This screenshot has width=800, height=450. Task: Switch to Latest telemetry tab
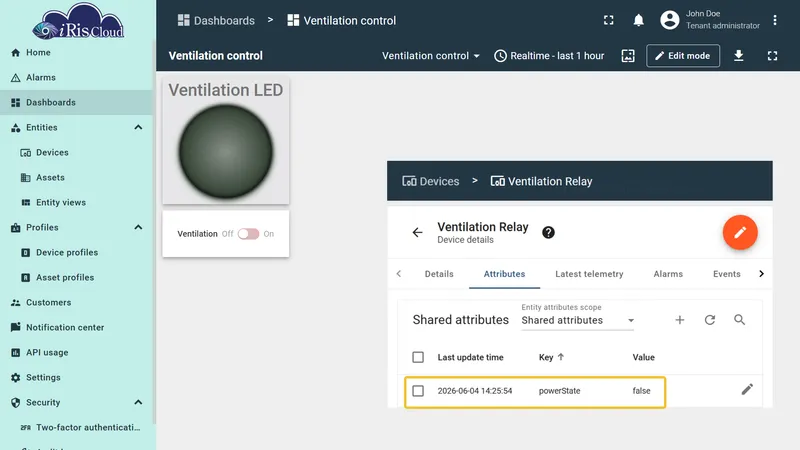tap(589, 274)
